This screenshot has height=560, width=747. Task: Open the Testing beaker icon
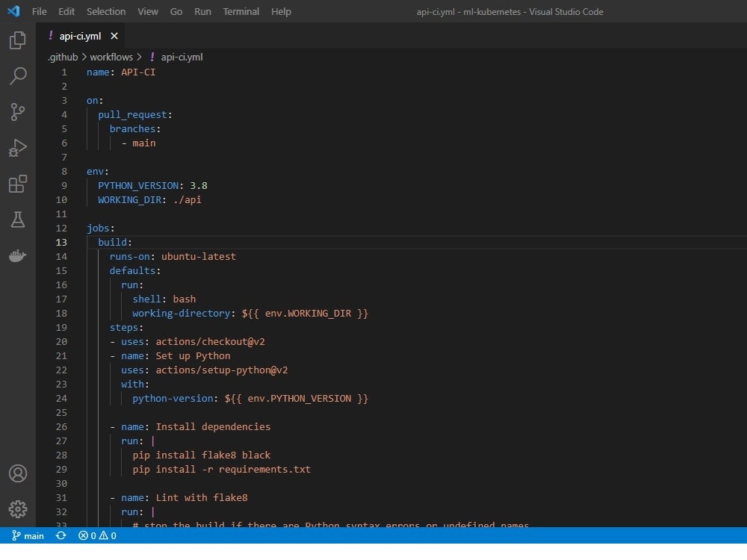pos(18,220)
